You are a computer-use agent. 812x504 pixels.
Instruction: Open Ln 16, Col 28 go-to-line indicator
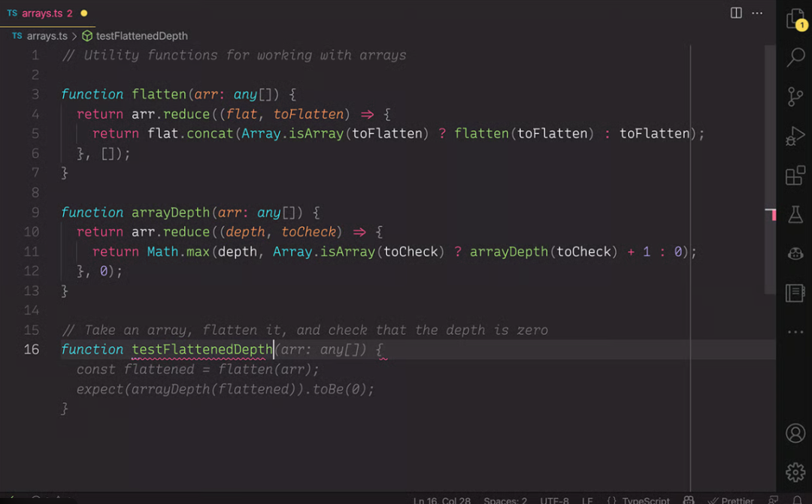442,500
